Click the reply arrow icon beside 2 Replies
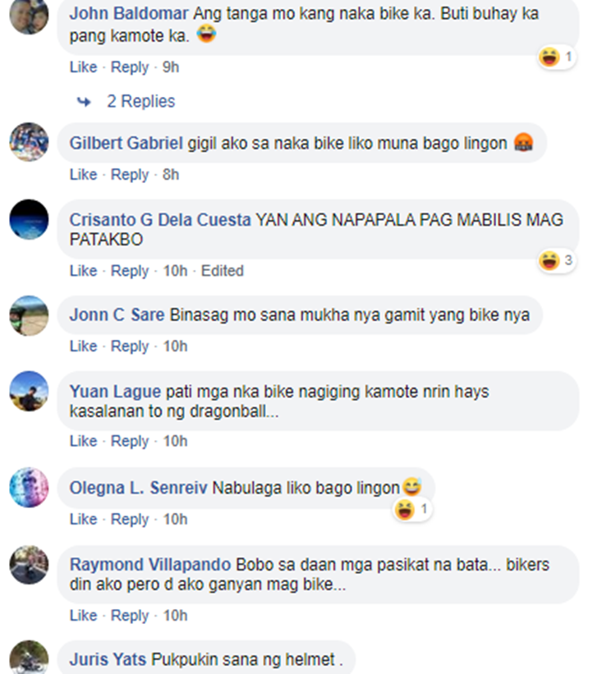Image resolution: width=616 pixels, height=674 pixels. 84,102
